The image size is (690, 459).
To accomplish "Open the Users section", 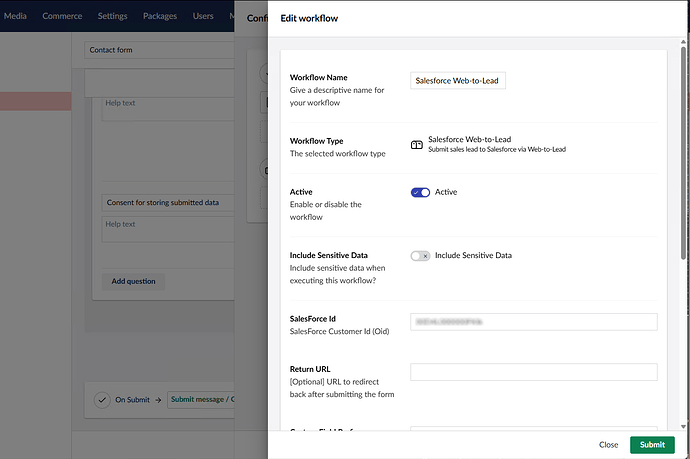I will [203, 16].
